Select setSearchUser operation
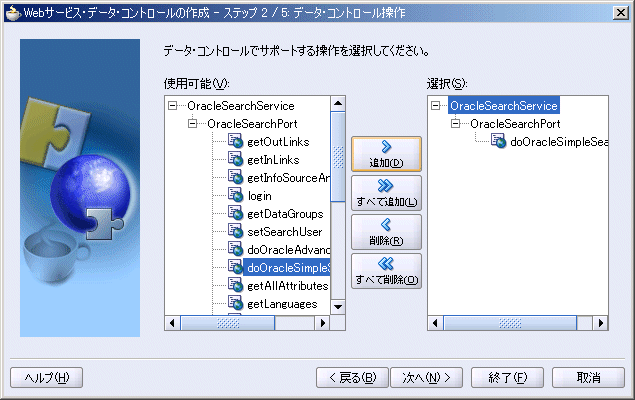This screenshot has height=400, width=635. [x=285, y=232]
